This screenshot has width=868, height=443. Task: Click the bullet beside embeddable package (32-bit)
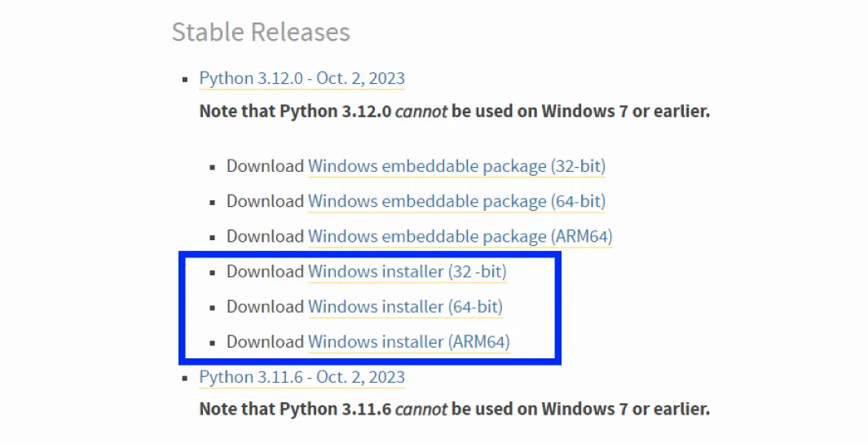pyautogui.click(x=213, y=167)
